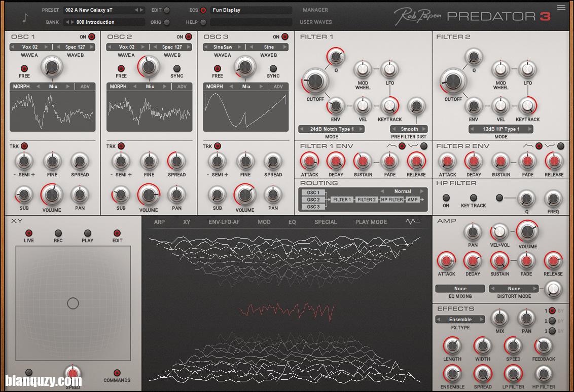Click the XY pad cursor circle
The image size is (574, 392).
click(x=73, y=303)
